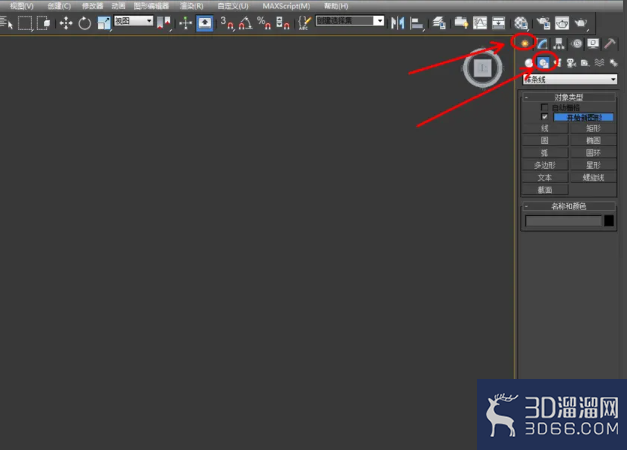The width and height of the screenshot is (627, 450).
Task: Open the 视图(V) menu
Action: tap(22, 6)
